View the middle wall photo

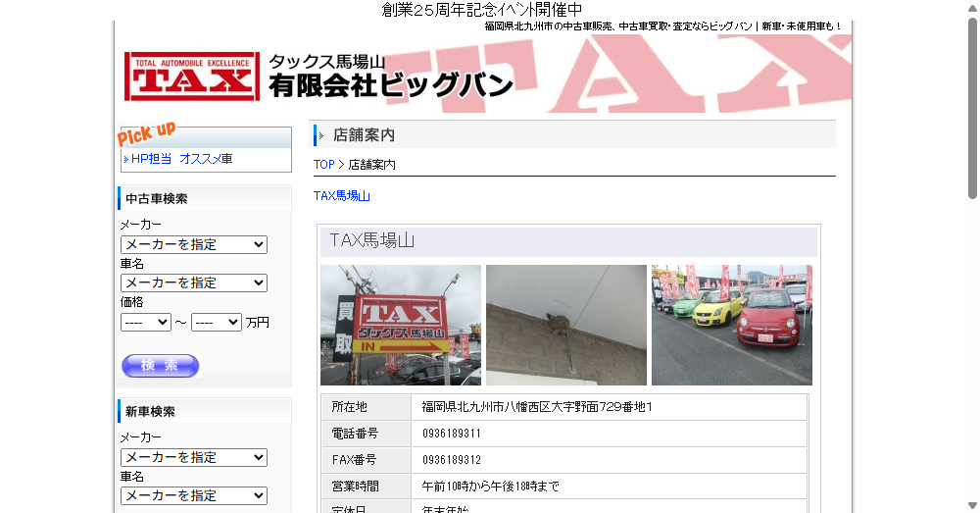click(x=565, y=325)
